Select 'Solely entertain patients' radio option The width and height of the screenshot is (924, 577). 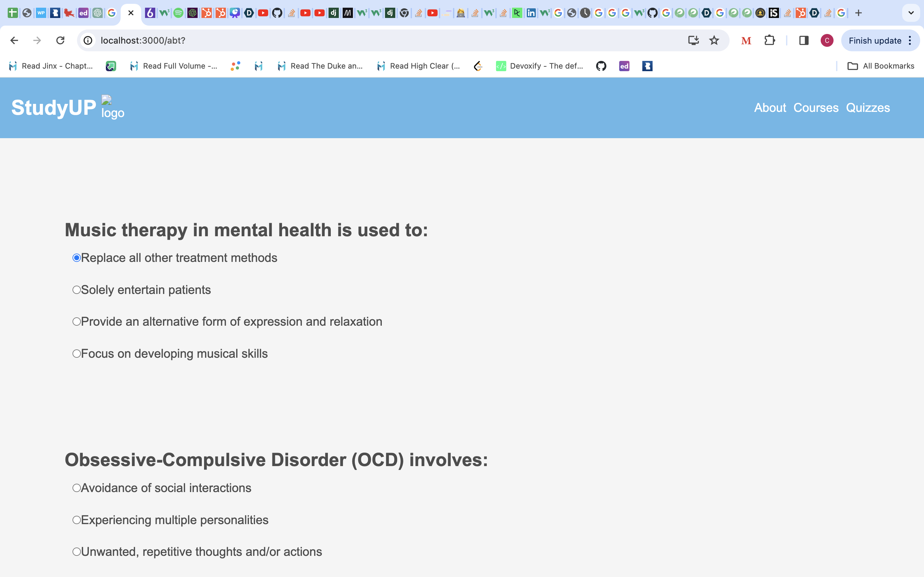(77, 290)
